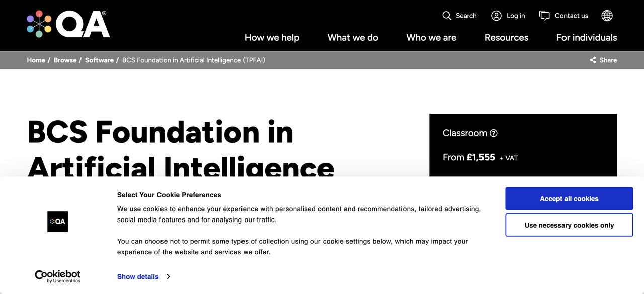Viewport: 644px width, 294px height.
Task: Click the Select Your Cookie Preferences heading
Action: (169, 195)
